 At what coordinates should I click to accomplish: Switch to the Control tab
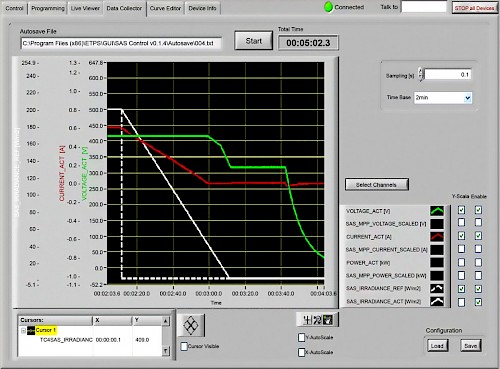(x=14, y=8)
